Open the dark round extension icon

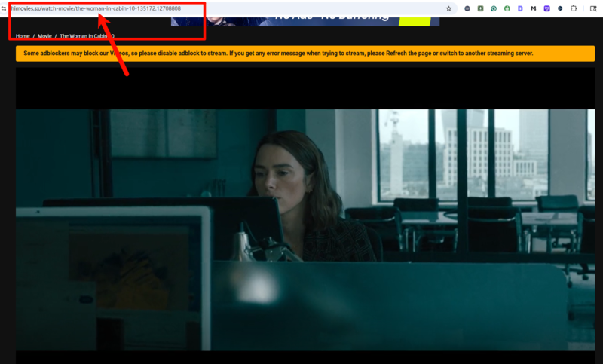click(x=467, y=8)
